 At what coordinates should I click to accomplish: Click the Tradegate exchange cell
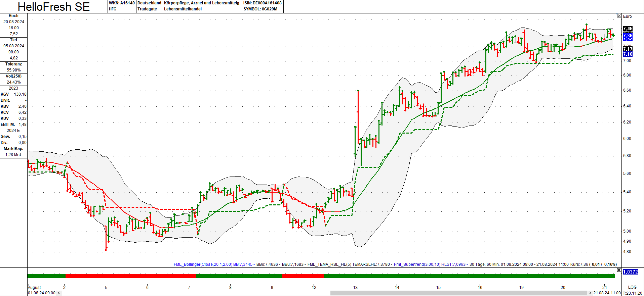pyautogui.click(x=147, y=9)
